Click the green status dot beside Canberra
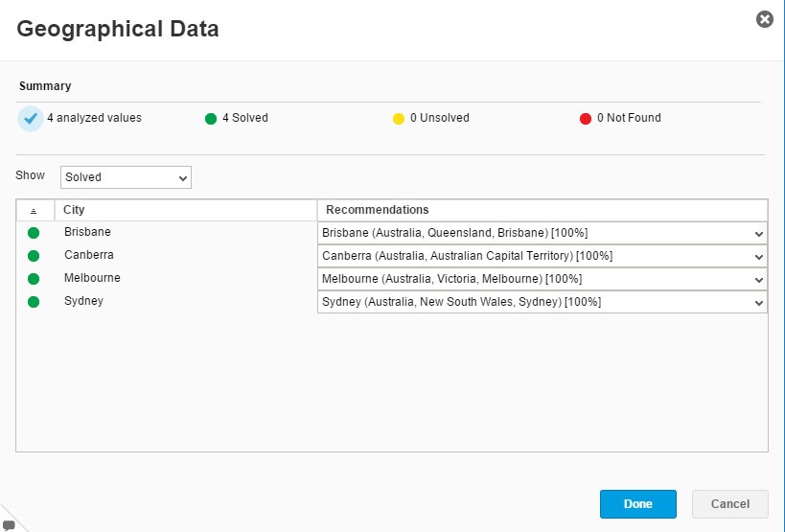Viewport: 785px width, 532px height. click(34, 256)
